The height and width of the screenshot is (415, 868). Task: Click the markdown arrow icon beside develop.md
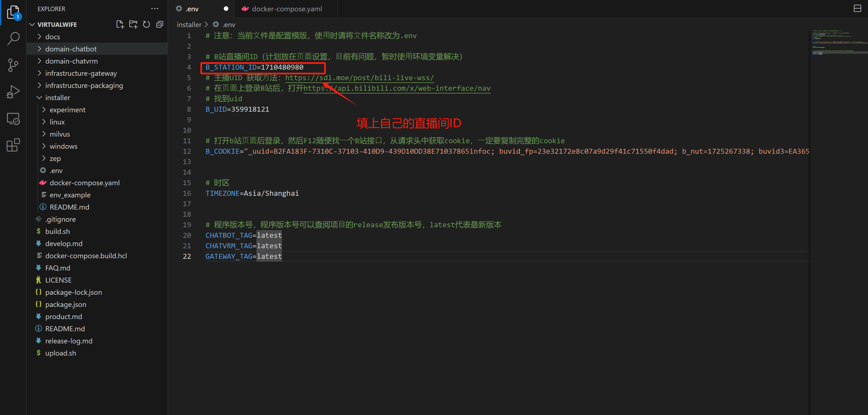click(x=38, y=243)
